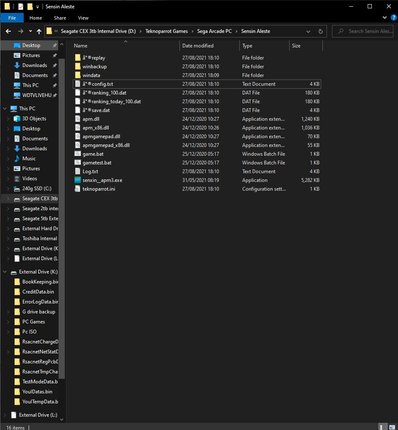Expand the 3D Objects tree node

pos(8,119)
